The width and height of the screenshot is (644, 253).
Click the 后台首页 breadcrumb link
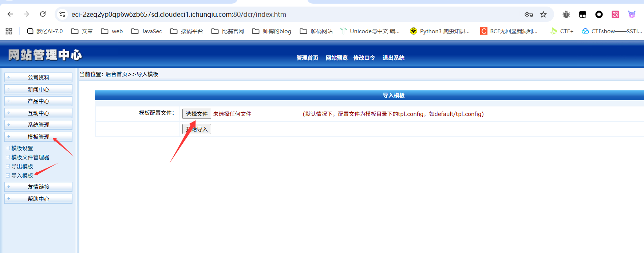tap(116, 74)
